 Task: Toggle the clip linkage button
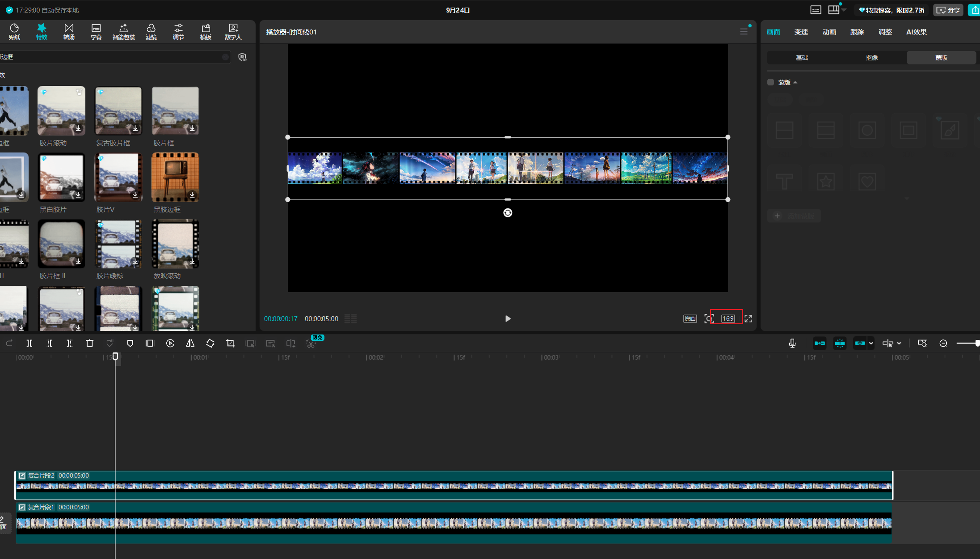click(860, 343)
